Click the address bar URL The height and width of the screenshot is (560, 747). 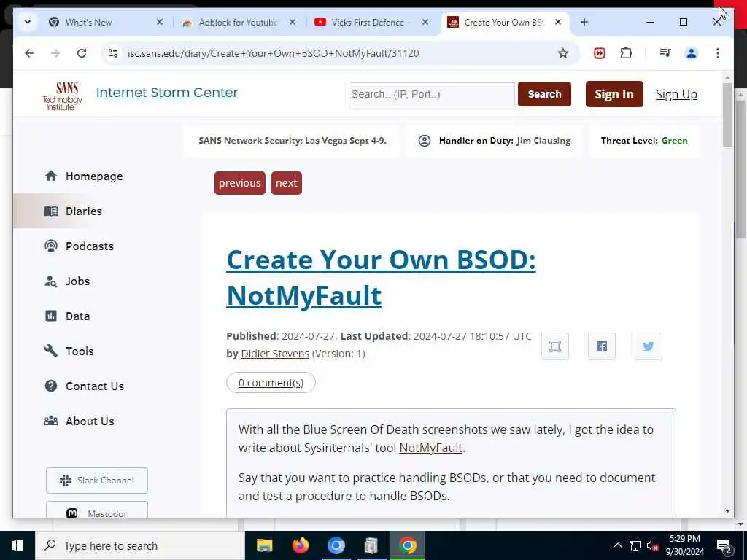[x=273, y=52]
